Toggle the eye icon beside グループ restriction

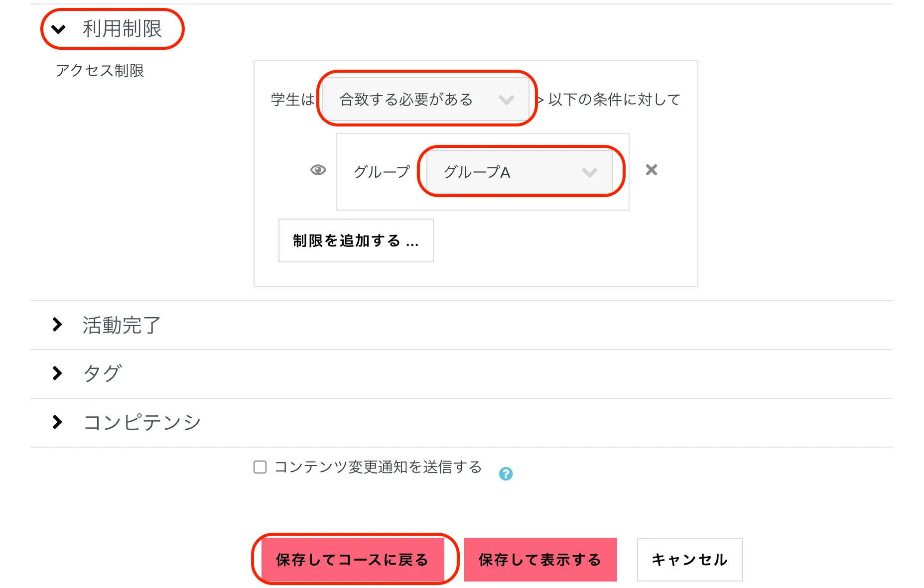click(x=318, y=170)
